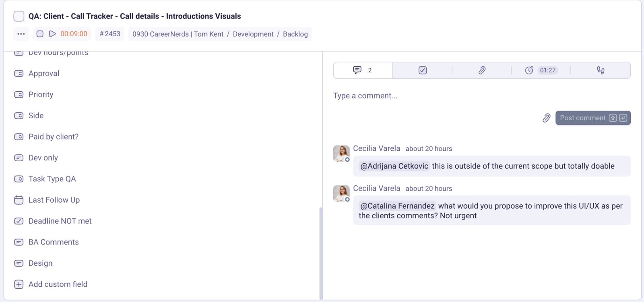Screen dimensions: 644x302
Task: Switch to the checklist tab
Action: pos(422,70)
